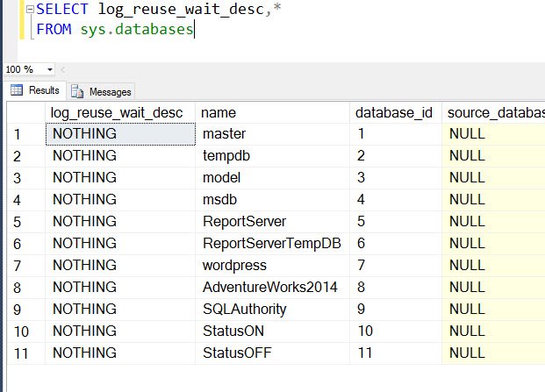Click the 'tempdb' name cell
This screenshot has width=545, height=392.
click(x=272, y=156)
